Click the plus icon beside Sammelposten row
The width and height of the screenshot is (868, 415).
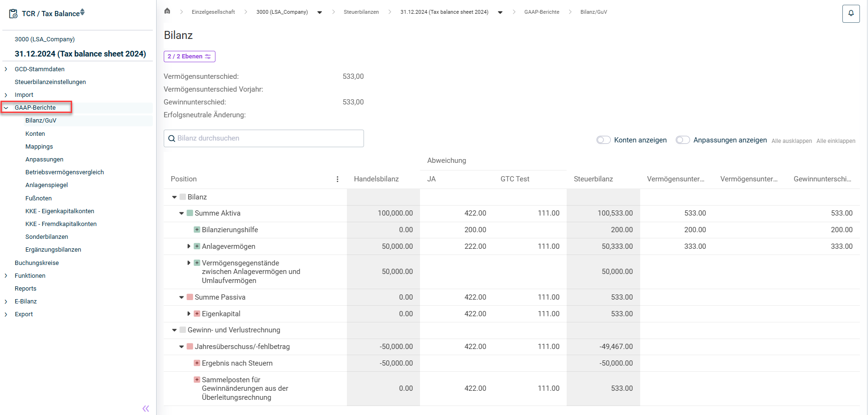[196, 380]
